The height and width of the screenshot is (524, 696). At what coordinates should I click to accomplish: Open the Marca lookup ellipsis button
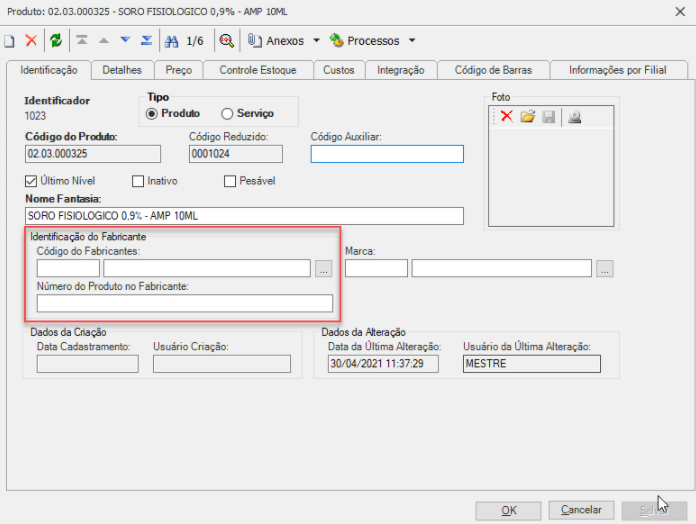pos(605,269)
